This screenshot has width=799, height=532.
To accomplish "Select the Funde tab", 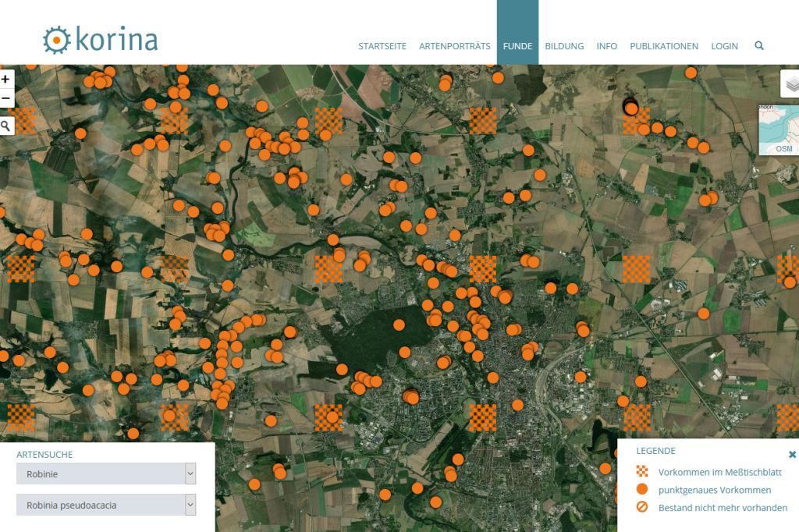I will click(517, 46).
